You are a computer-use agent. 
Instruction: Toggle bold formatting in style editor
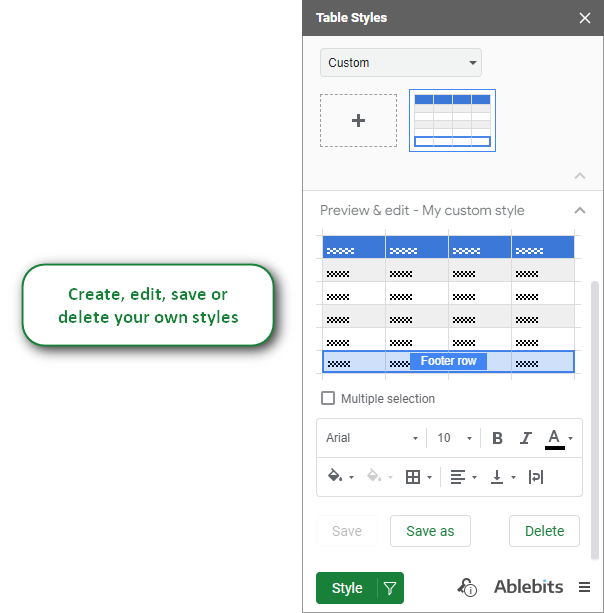click(497, 438)
